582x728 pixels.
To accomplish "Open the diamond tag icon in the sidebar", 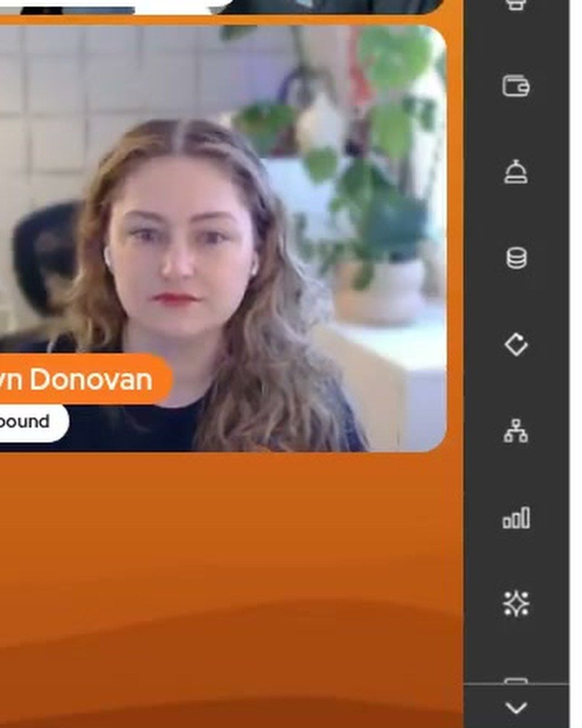I will click(x=516, y=345).
